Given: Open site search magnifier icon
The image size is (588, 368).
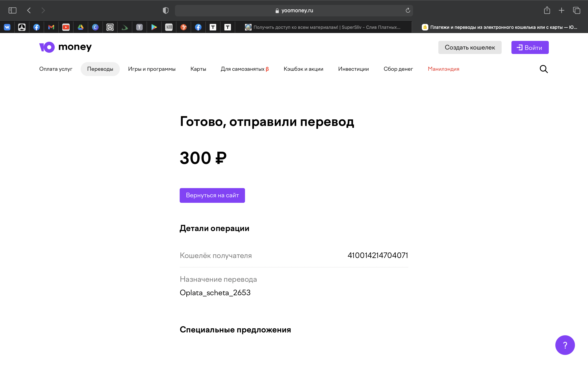Looking at the screenshot, I should 544,69.
